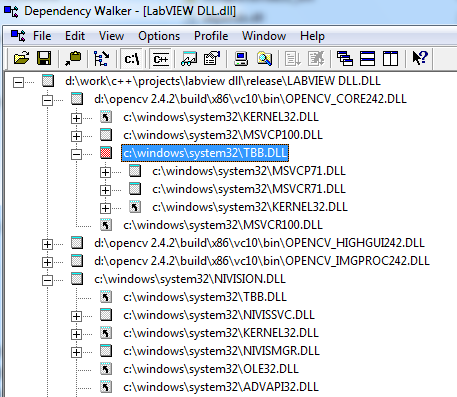This screenshot has width=457, height=397.
Task: Toggle Undecorate C++ Functions button
Action: click(x=160, y=59)
